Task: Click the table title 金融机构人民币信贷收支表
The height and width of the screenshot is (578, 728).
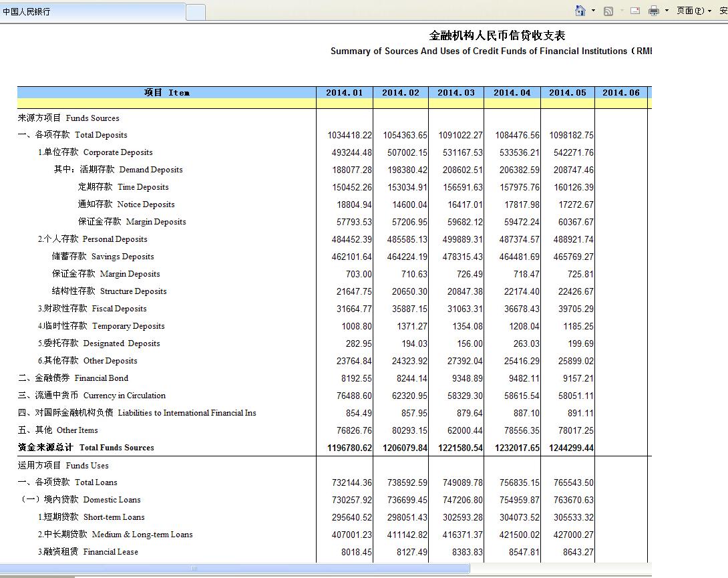Action: 497,35
